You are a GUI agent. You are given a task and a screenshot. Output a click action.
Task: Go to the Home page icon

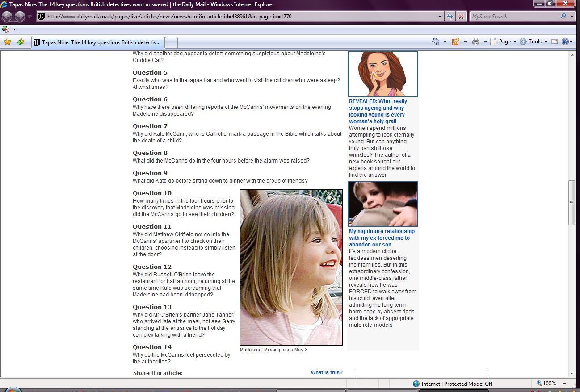click(x=436, y=42)
